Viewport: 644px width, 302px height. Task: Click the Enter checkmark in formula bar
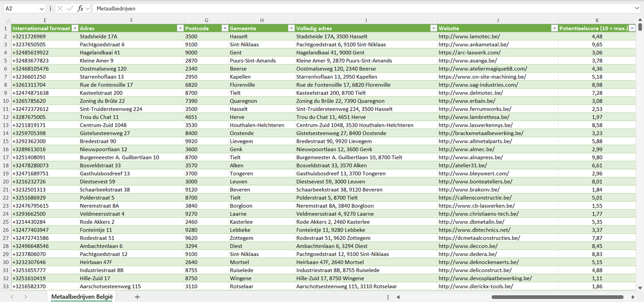pos(70,8)
